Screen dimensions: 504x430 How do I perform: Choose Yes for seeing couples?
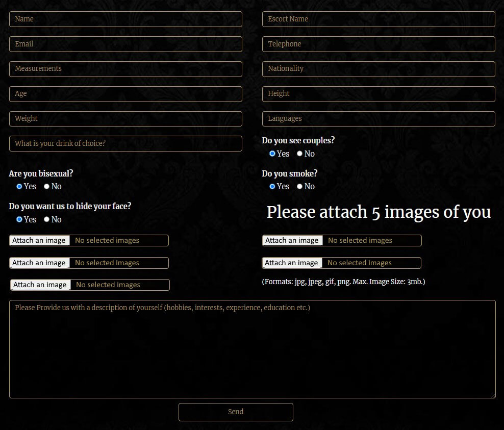click(x=272, y=154)
